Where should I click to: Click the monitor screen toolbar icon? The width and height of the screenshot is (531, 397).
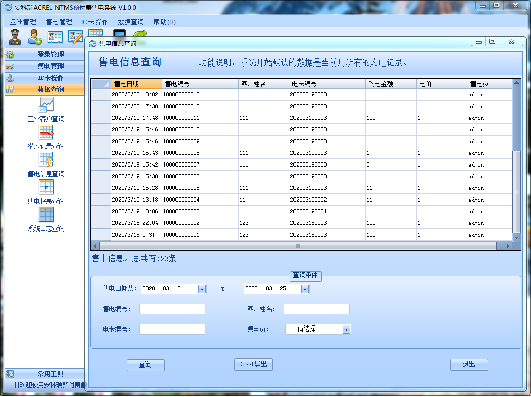(x=119, y=34)
